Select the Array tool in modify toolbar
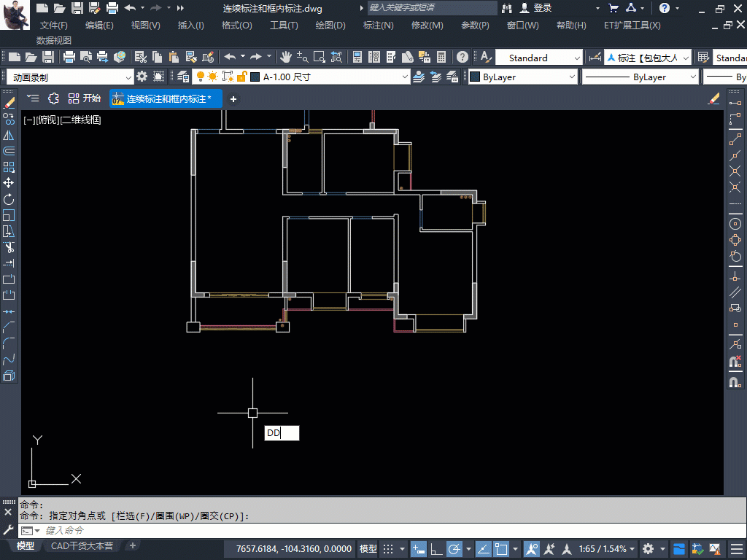Viewport: 747px width, 560px height. click(x=9, y=167)
